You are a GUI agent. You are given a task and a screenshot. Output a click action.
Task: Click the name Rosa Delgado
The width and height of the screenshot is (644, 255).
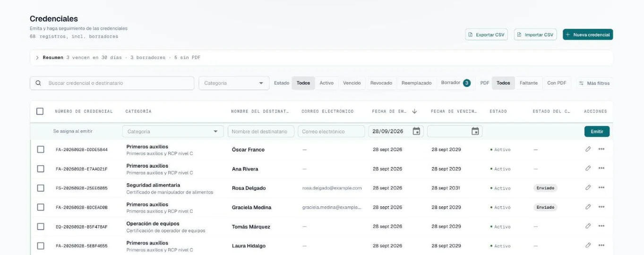pos(249,188)
